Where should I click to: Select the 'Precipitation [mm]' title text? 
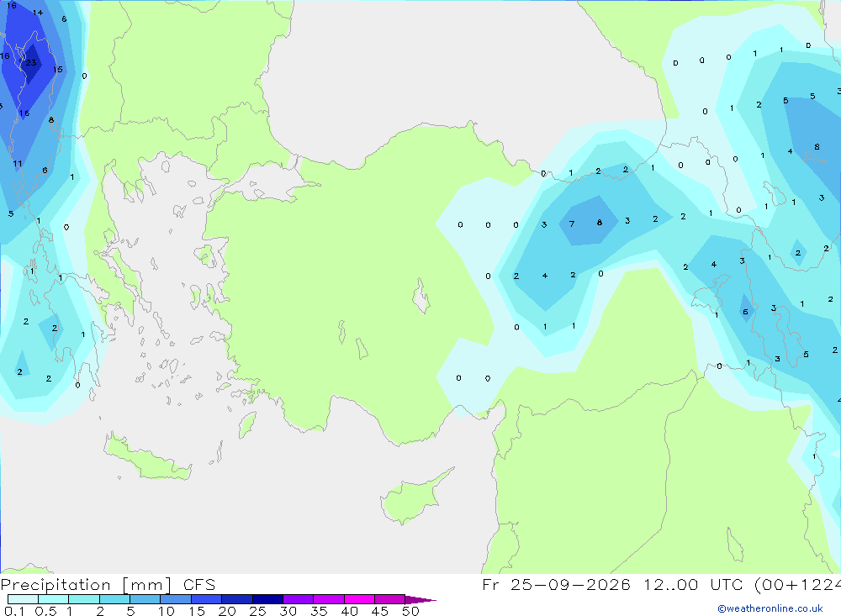click(86, 585)
